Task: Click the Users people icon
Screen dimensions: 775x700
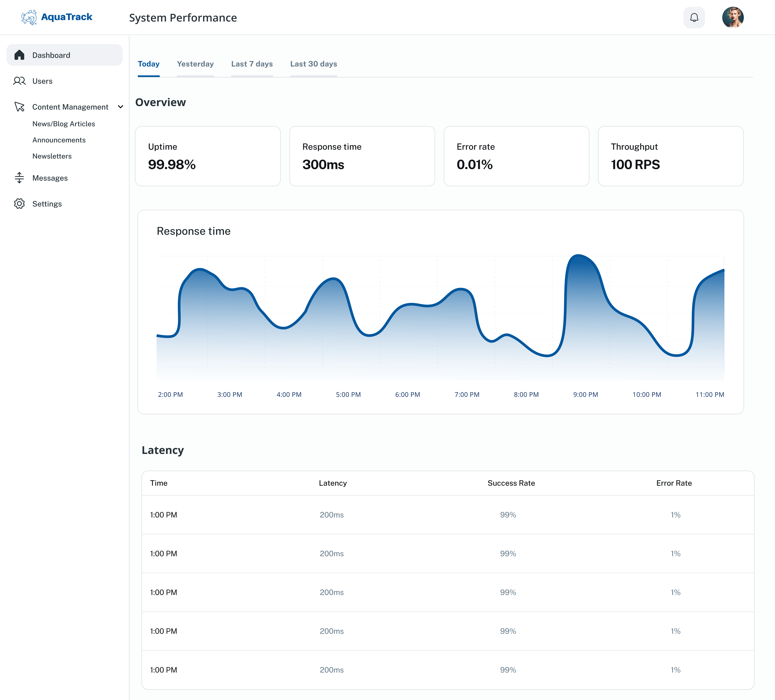Action: (x=19, y=81)
